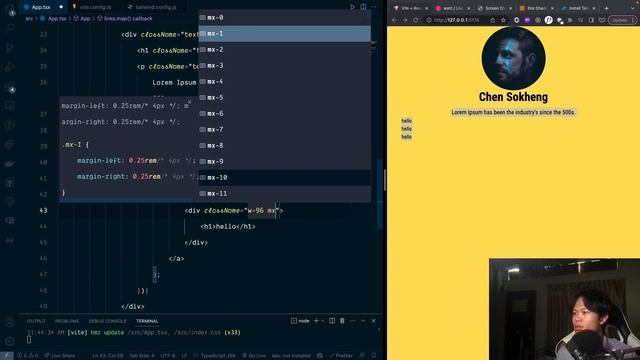Choose mx-2 in suggestion list
The width and height of the screenshot is (640, 360).
click(x=284, y=49)
